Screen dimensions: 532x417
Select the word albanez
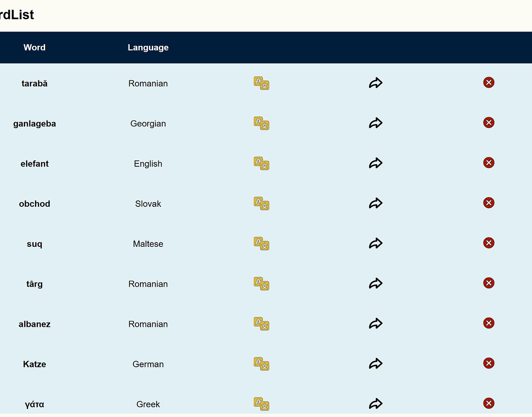[34, 324]
